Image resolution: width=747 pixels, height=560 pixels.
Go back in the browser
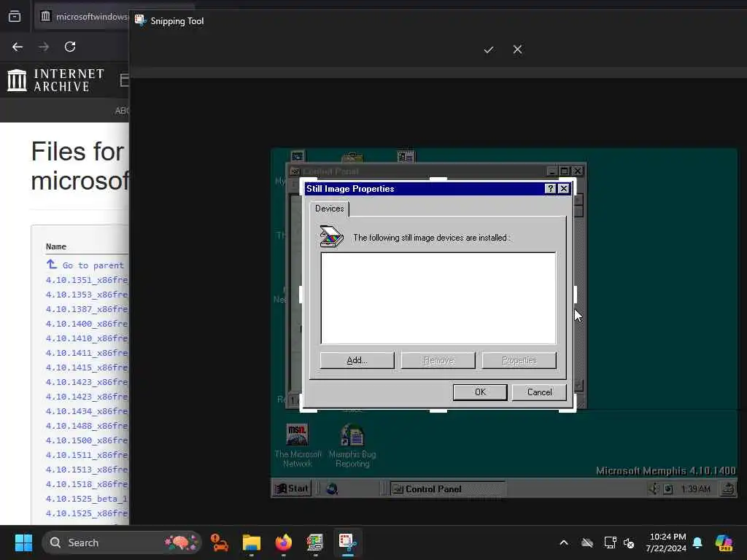[18, 47]
